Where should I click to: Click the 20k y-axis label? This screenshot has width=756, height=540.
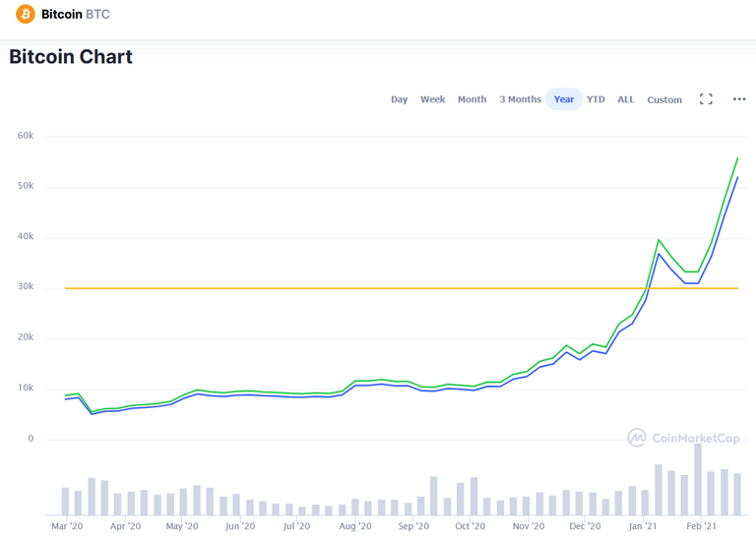tap(26, 336)
